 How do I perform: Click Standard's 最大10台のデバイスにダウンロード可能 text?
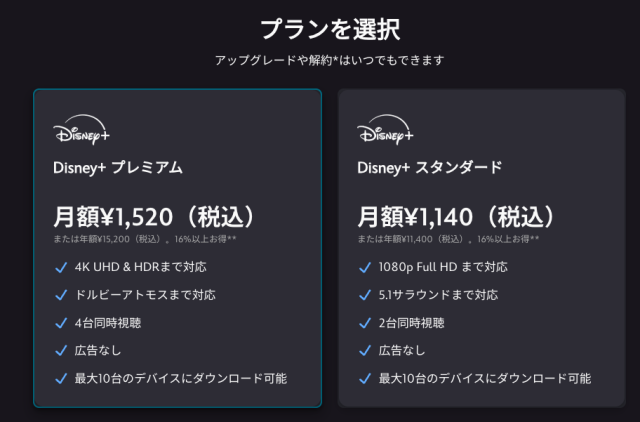point(485,378)
